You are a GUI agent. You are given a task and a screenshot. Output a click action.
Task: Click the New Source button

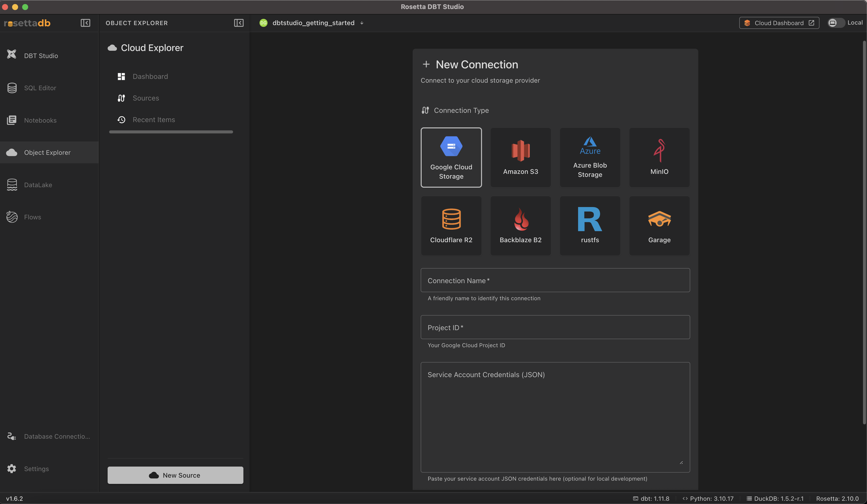(x=175, y=475)
